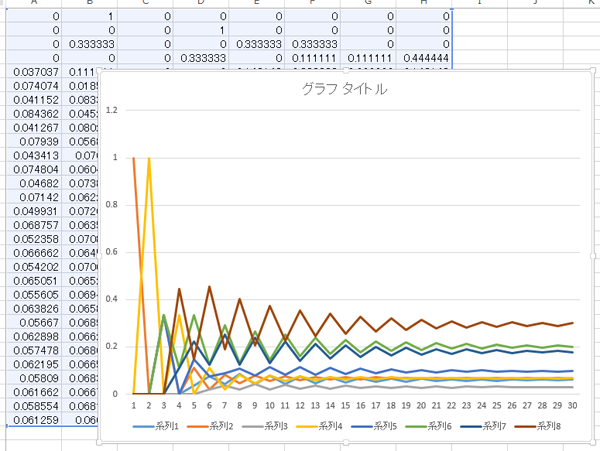
Task: Select the cell with value 0.061259
Action: (34, 420)
